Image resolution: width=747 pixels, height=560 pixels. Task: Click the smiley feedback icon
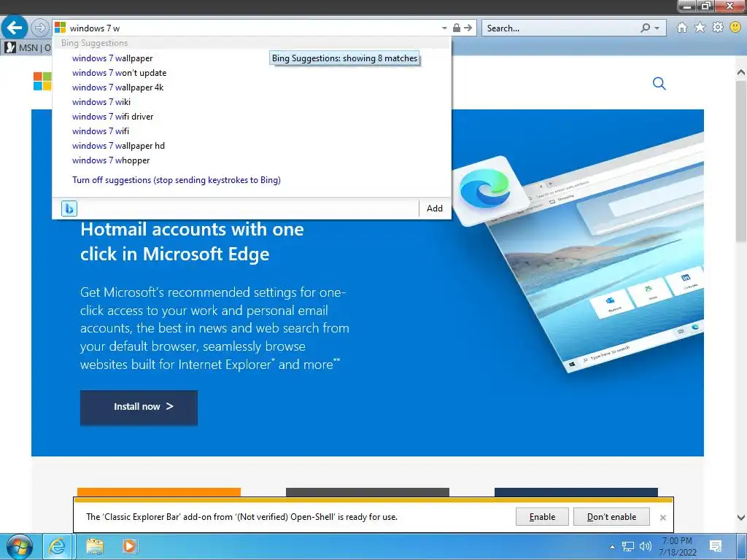pyautogui.click(x=735, y=28)
